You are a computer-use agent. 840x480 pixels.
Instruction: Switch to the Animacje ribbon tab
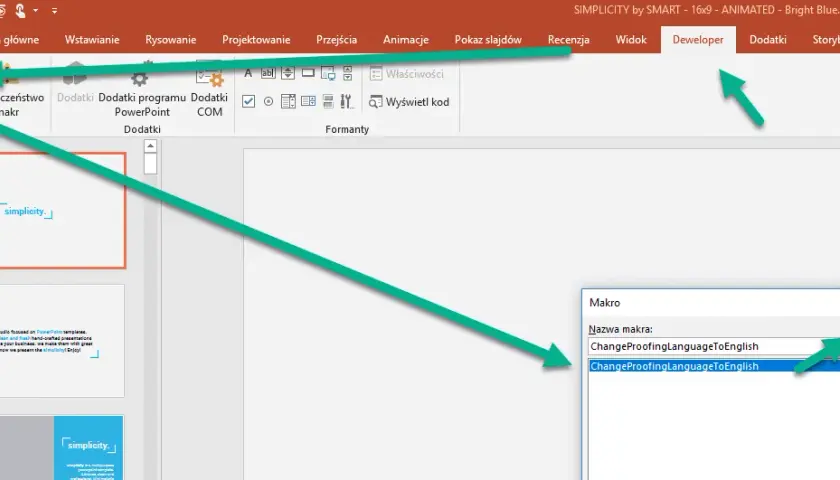coord(406,40)
